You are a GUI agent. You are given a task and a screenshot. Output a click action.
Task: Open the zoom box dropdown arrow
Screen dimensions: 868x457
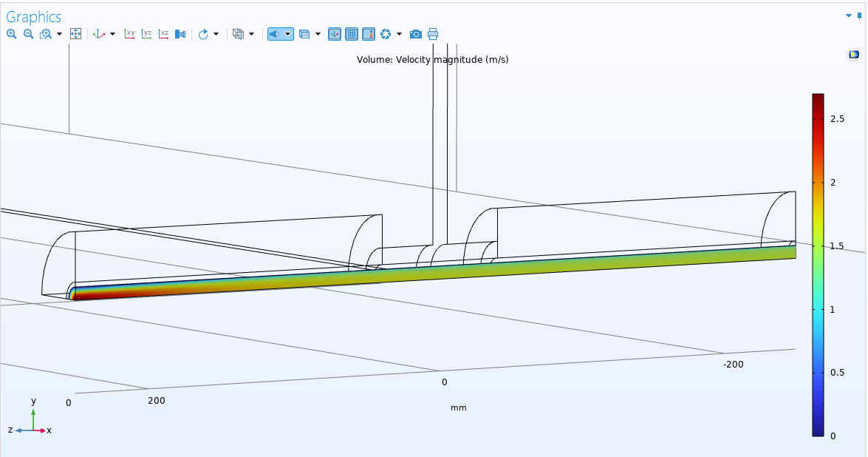[x=59, y=34]
